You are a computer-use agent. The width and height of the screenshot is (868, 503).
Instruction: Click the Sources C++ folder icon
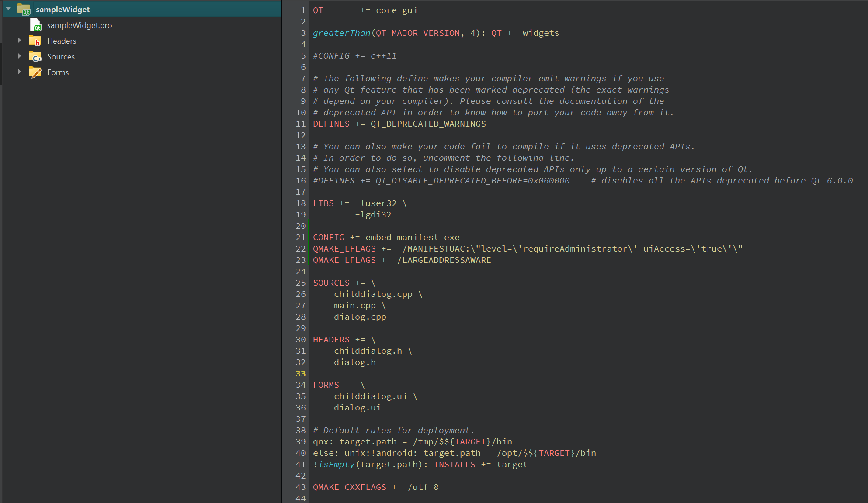35,57
